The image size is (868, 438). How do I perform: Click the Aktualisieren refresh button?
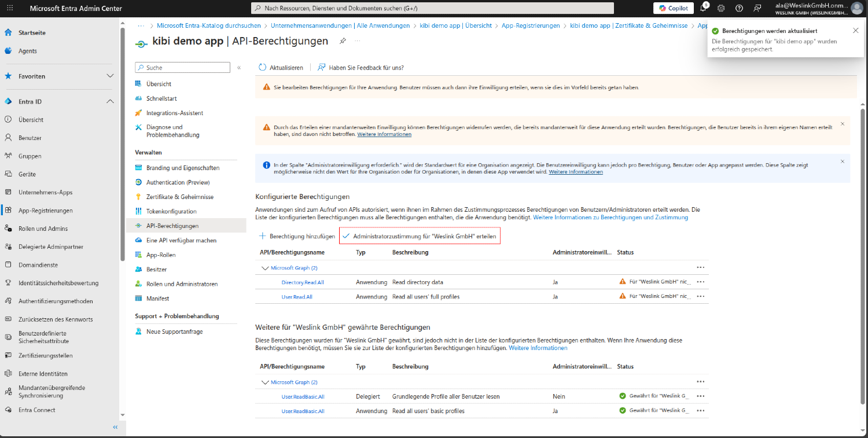click(281, 68)
